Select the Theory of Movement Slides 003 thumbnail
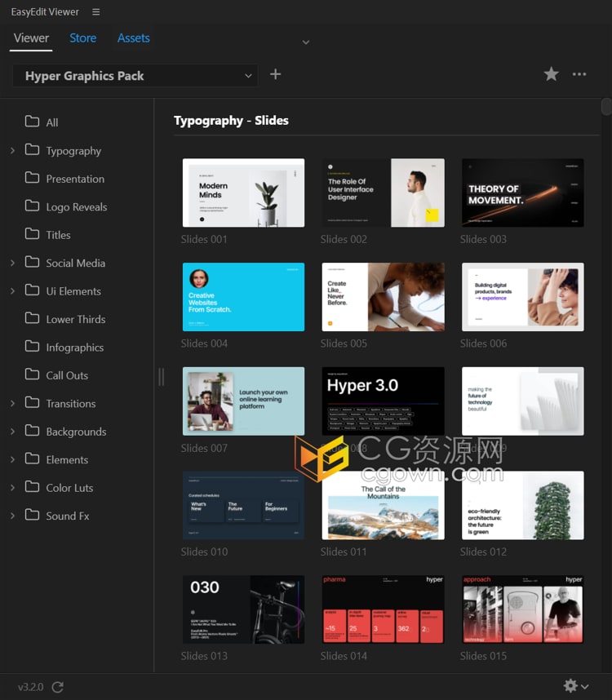This screenshot has width=612, height=700. point(523,193)
